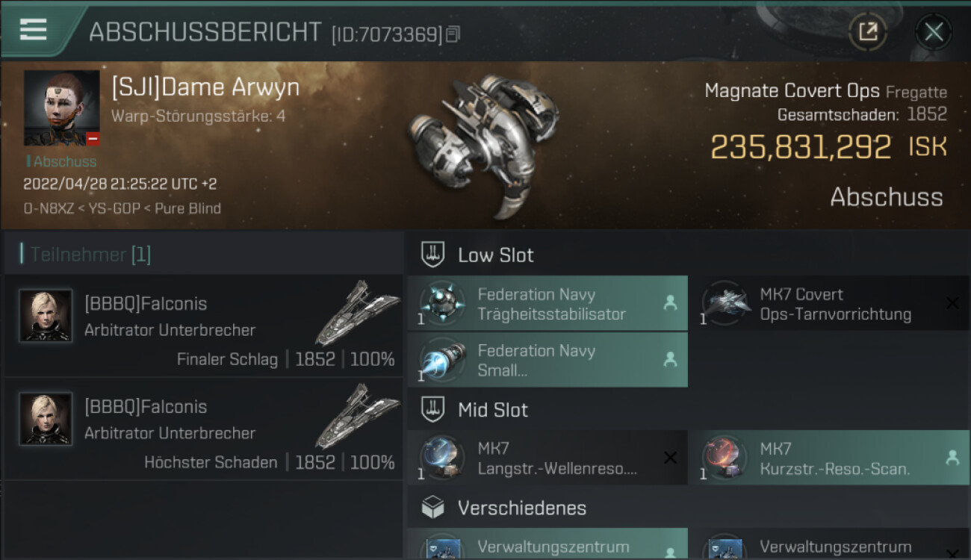
Task: View the Magnate Covert Ops ship image
Action: click(x=484, y=143)
